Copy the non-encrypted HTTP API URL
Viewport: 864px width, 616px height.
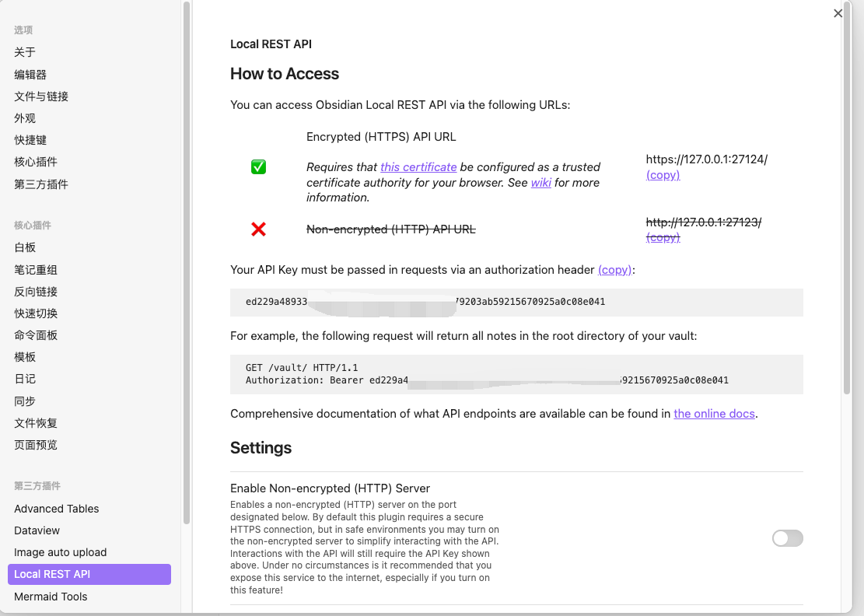(663, 237)
